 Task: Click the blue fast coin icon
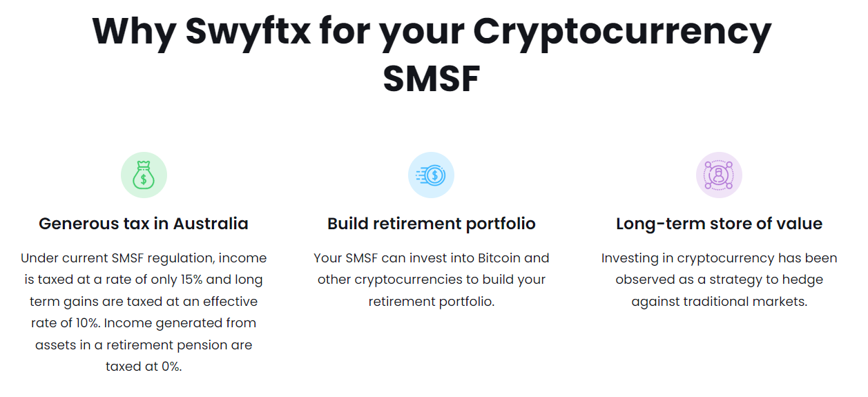pos(432,175)
